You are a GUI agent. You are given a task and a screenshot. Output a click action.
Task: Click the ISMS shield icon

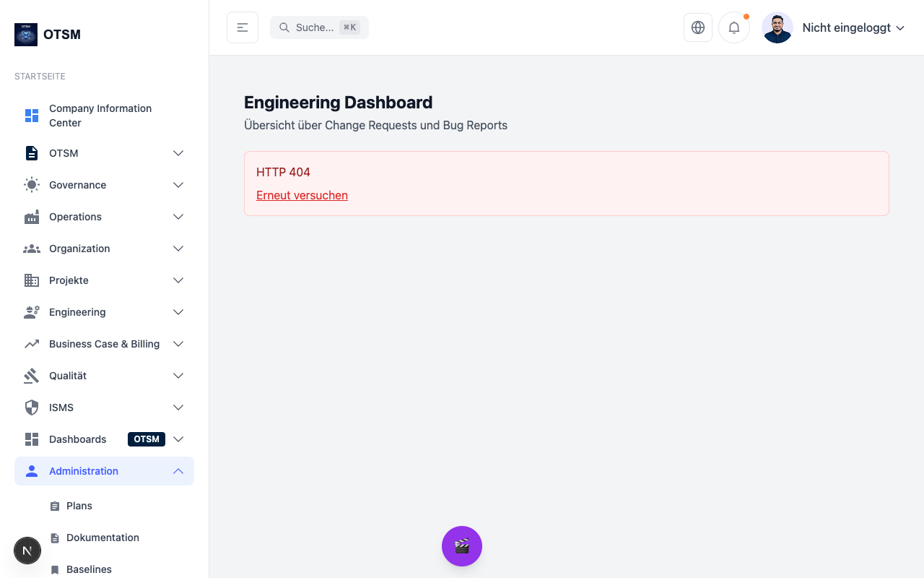[32, 407]
